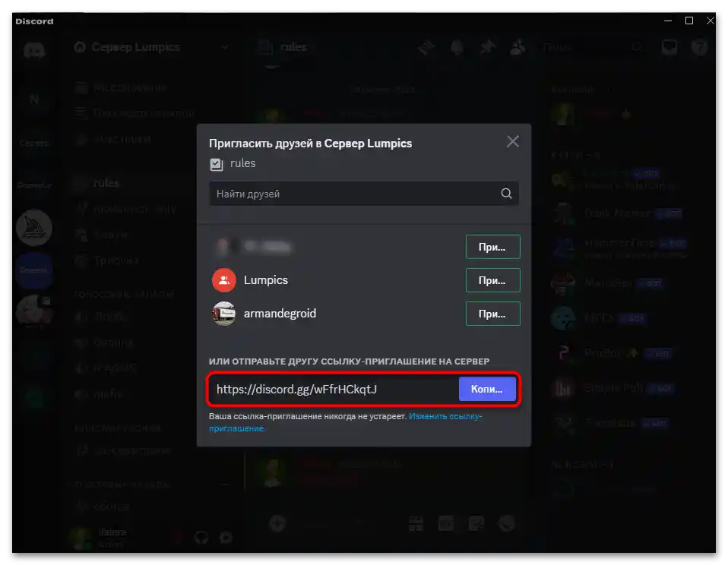
Task: Toggle the member list icon
Action: [518, 47]
